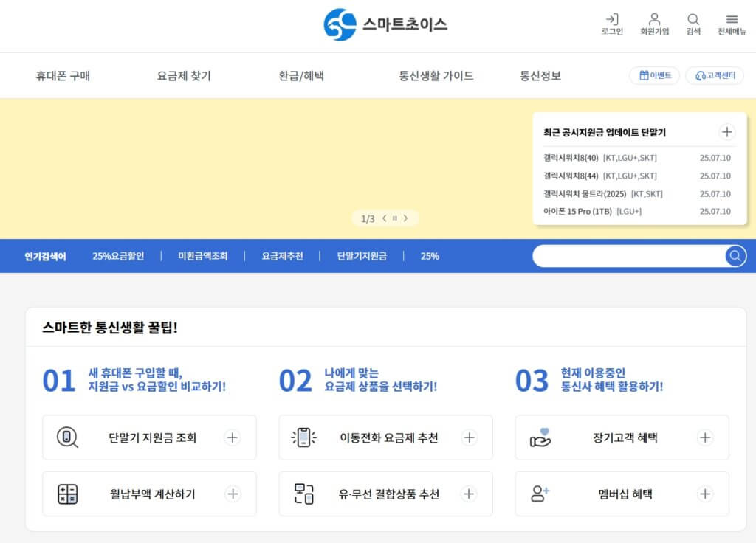Click the search input field in blue bar
This screenshot has height=543, width=756.
pos(628,256)
